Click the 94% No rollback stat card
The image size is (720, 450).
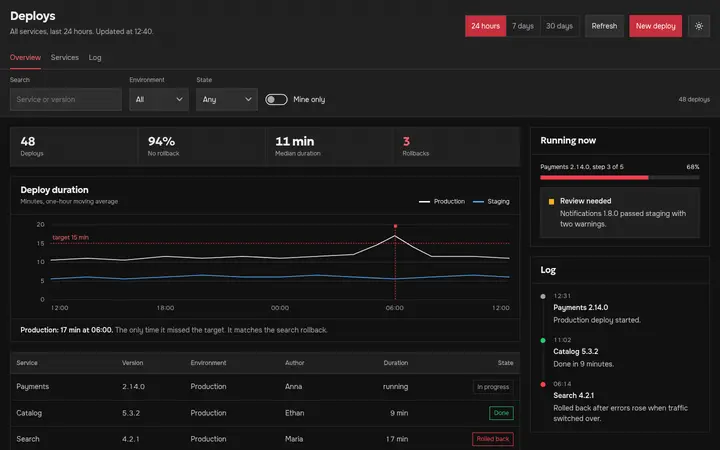point(202,146)
